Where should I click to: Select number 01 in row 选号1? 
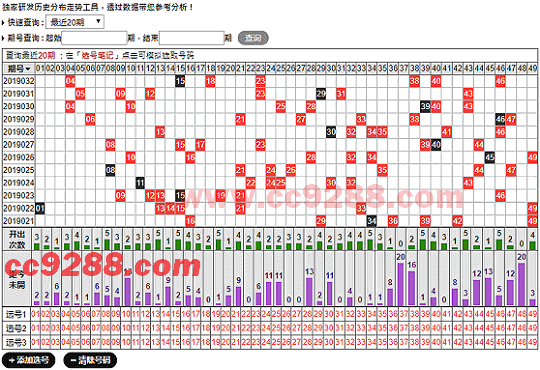[36, 314]
